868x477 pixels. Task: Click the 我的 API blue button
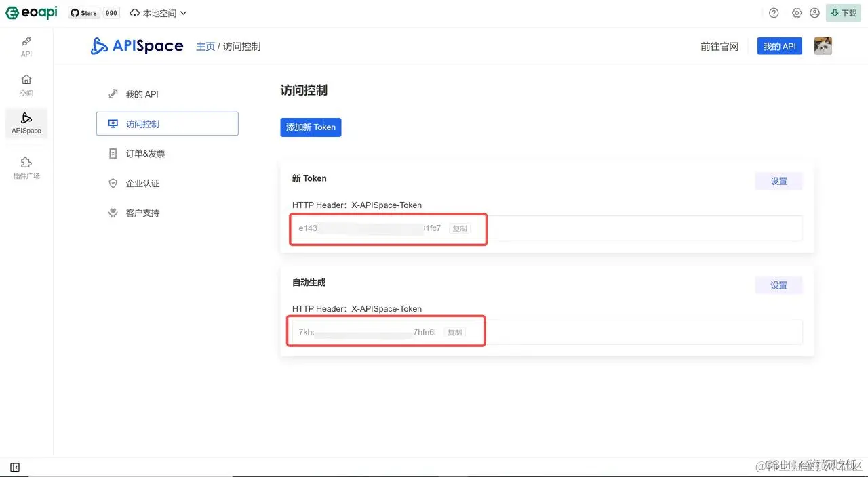(x=780, y=46)
